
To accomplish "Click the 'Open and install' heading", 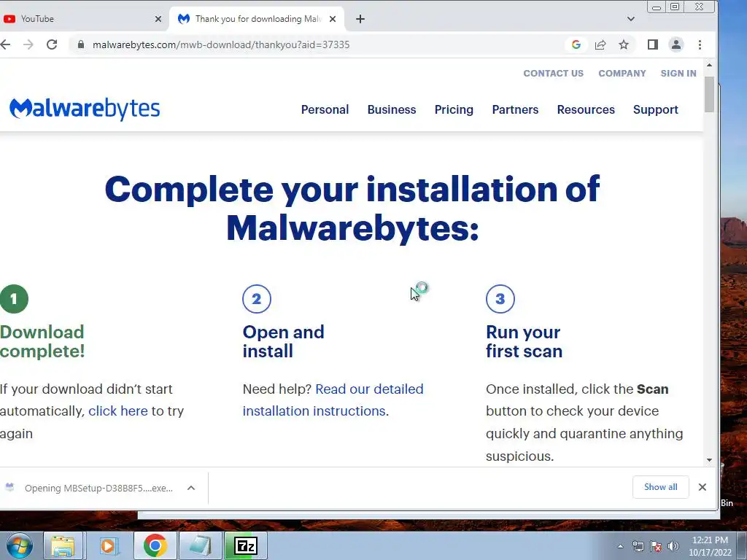I will (284, 341).
